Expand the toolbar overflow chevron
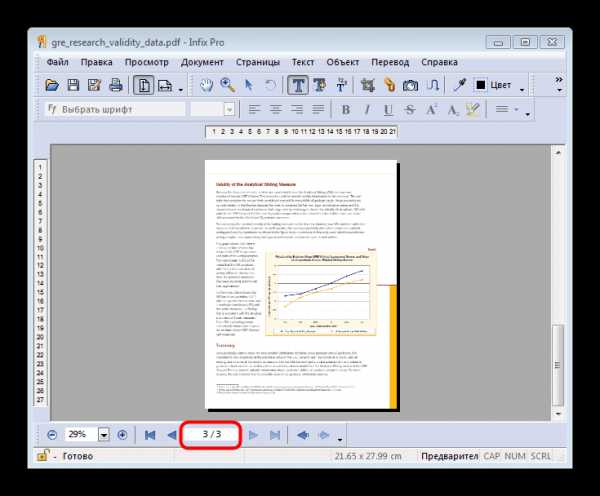600x496 pixels. coord(559,79)
